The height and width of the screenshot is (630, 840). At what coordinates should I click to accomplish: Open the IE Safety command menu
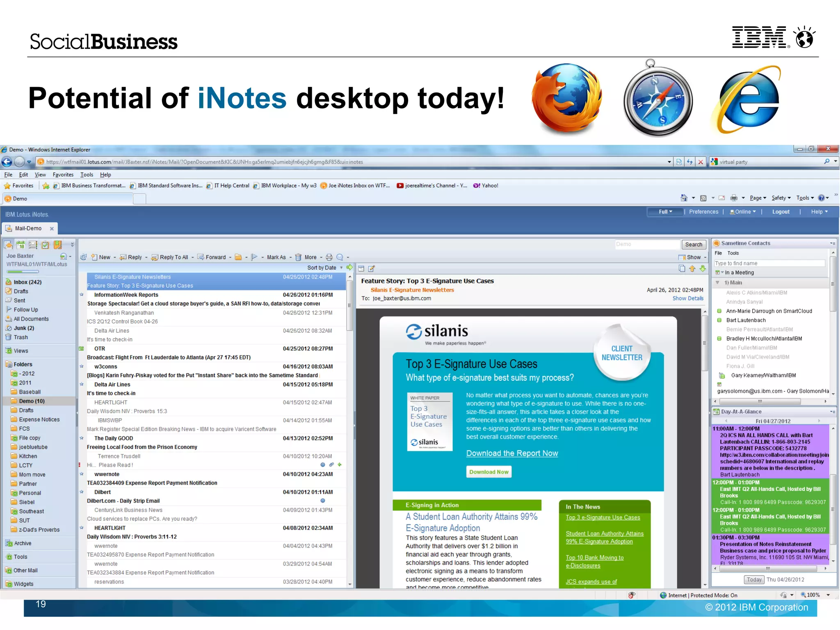pyautogui.click(x=781, y=198)
